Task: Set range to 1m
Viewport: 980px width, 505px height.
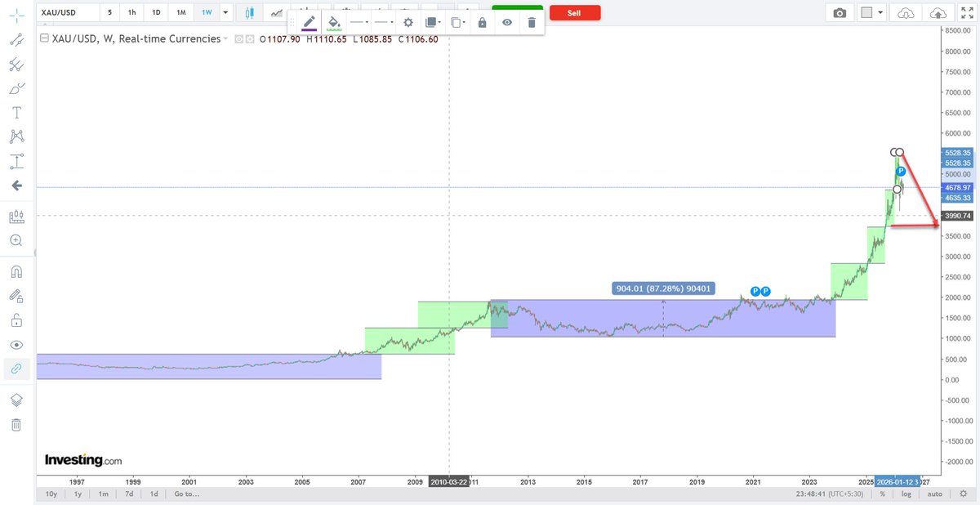Action: [x=103, y=494]
